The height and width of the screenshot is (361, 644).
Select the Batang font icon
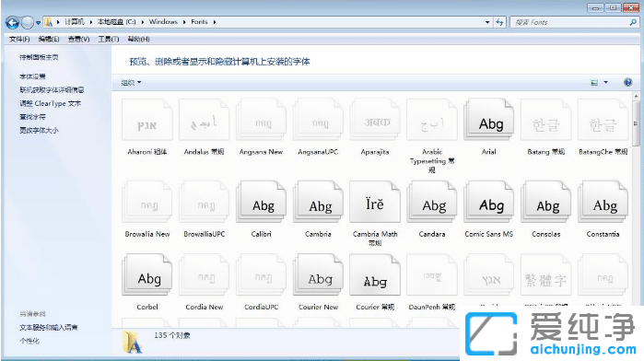(x=545, y=120)
